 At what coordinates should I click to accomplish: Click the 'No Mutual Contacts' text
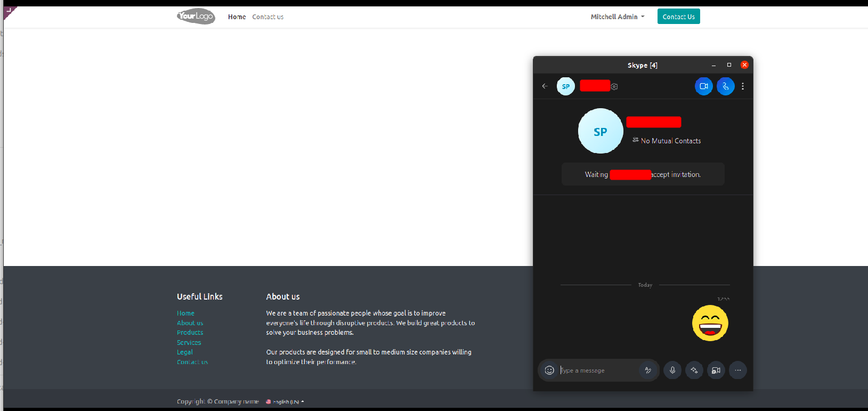[x=671, y=141]
